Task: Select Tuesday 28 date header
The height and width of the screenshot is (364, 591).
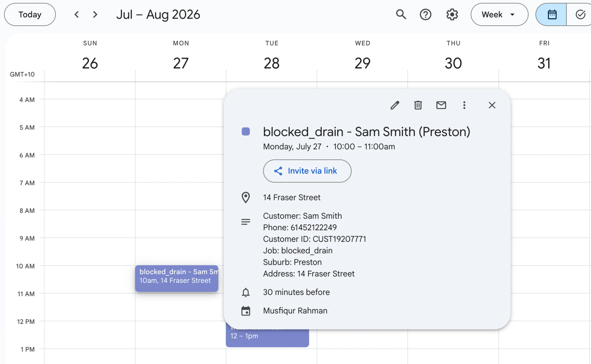Action: (x=272, y=63)
